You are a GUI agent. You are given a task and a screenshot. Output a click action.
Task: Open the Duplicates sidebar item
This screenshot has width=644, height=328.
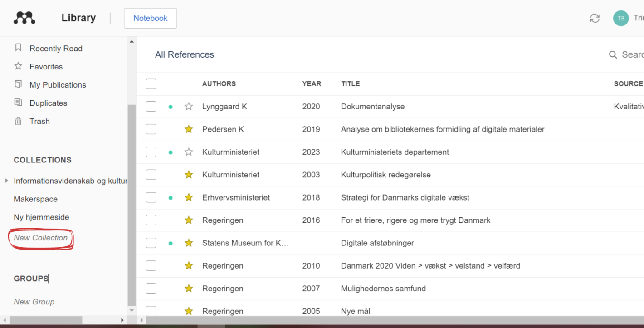pyautogui.click(x=49, y=103)
